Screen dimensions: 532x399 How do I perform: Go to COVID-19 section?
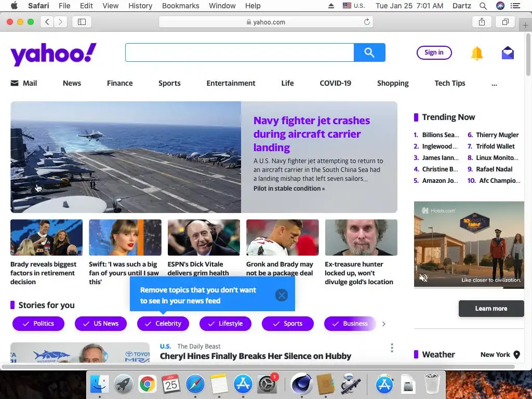point(336,83)
